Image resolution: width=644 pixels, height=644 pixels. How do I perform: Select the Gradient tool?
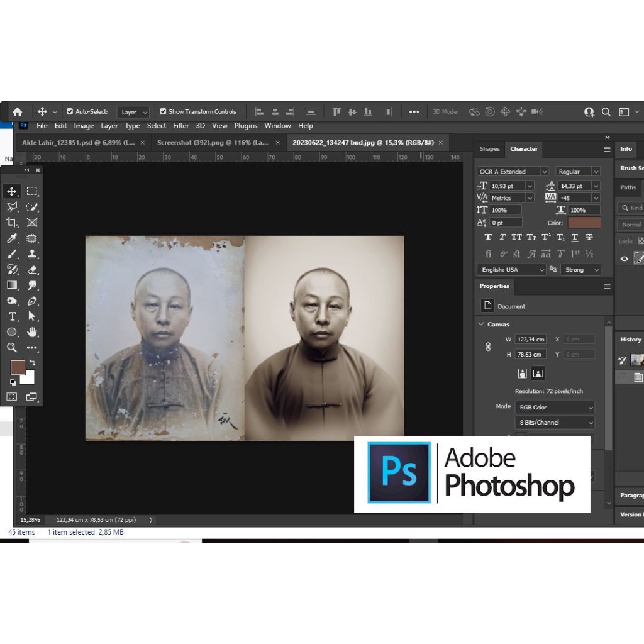click(x=13, y=285)
